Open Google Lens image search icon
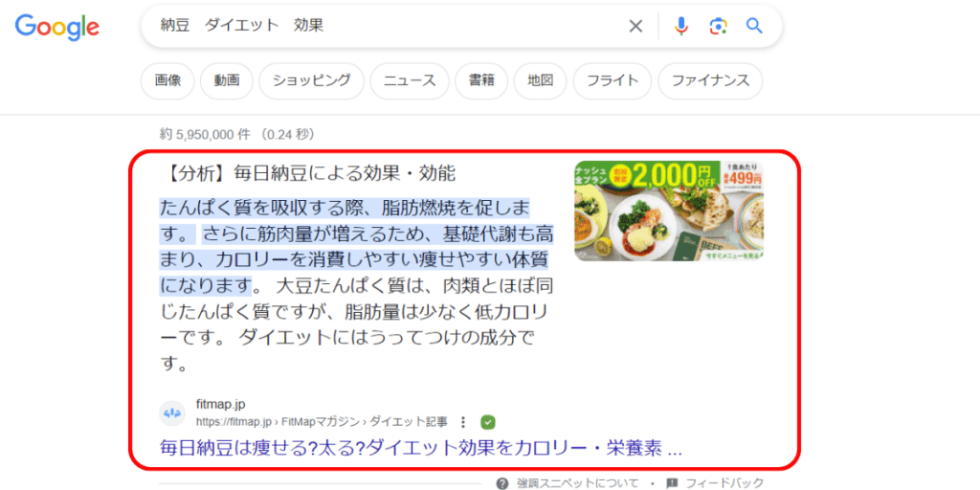Viewport: 980px width, 490px height. (718, 26)
